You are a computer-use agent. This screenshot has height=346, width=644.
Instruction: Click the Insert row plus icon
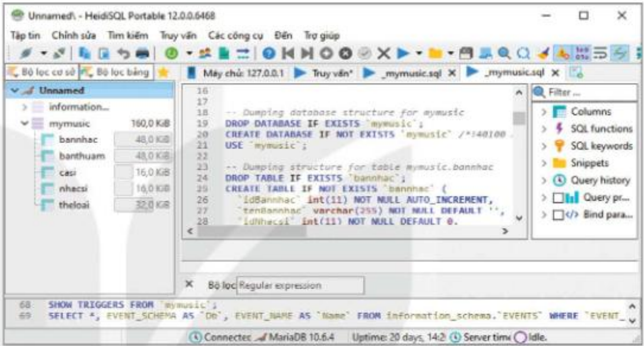click(x=326, y=53)
